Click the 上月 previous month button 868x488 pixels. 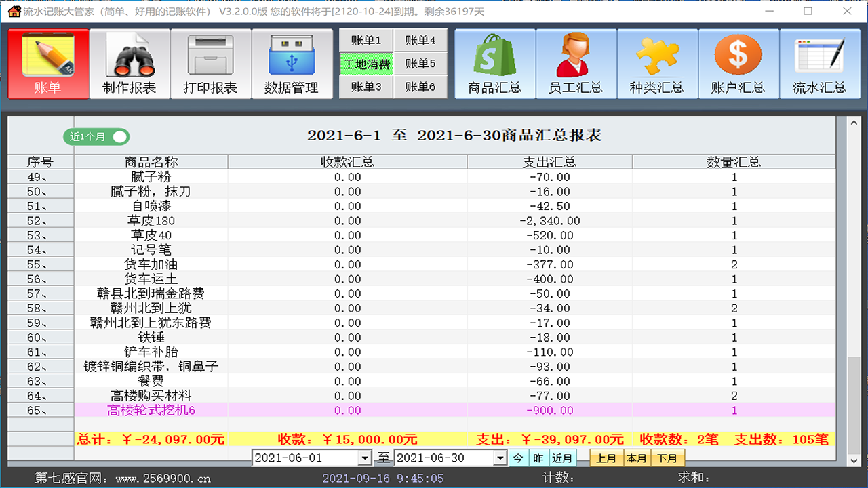[x=606, y=457]
